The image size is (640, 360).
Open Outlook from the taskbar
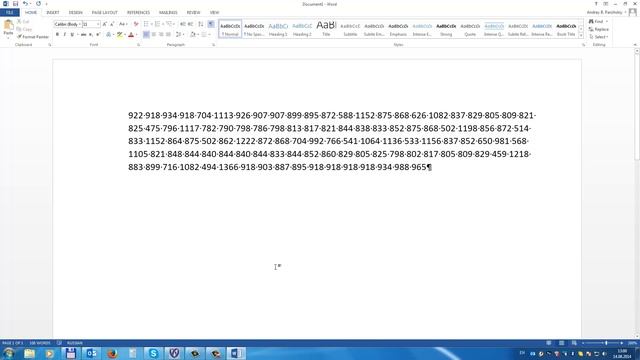(91, 353)
